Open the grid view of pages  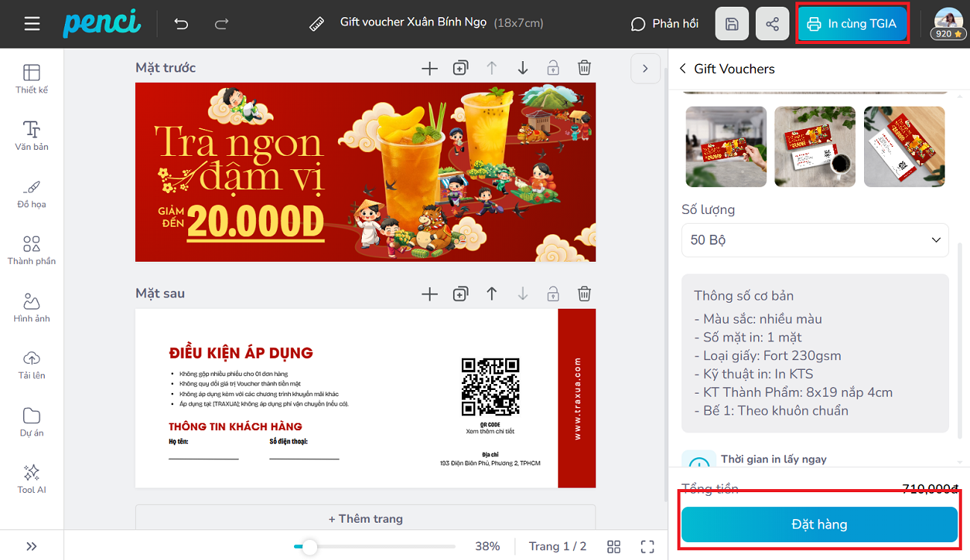coord(613,547)
